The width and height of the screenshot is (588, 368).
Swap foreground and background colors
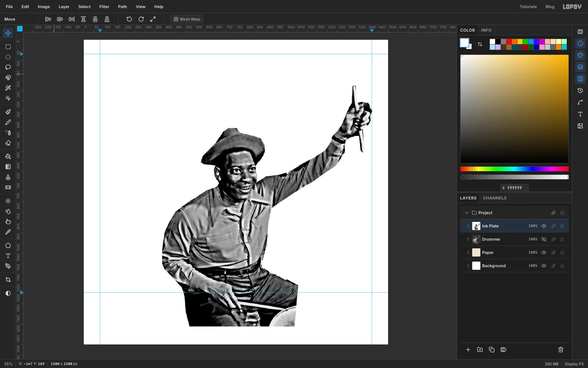(x=480, y=44)
